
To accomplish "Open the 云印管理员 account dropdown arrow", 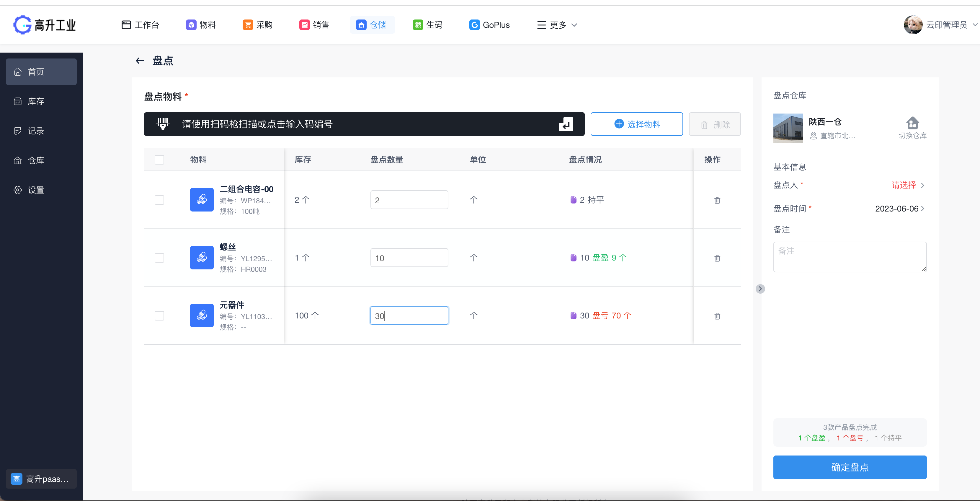I will click(975, 25).
